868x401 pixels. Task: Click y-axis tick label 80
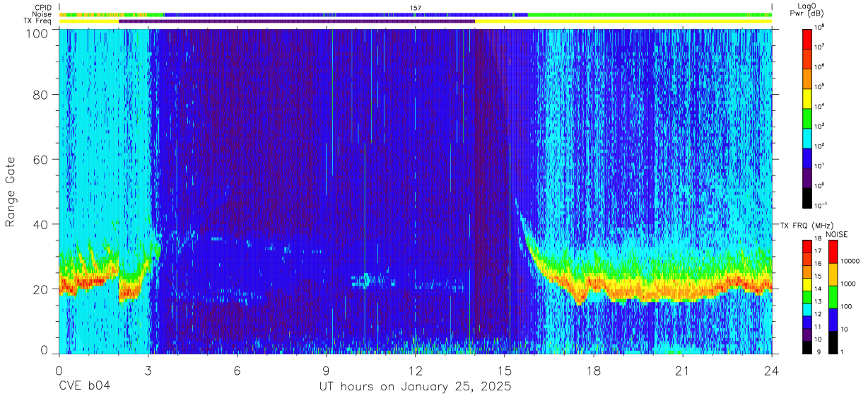[42, 95]
